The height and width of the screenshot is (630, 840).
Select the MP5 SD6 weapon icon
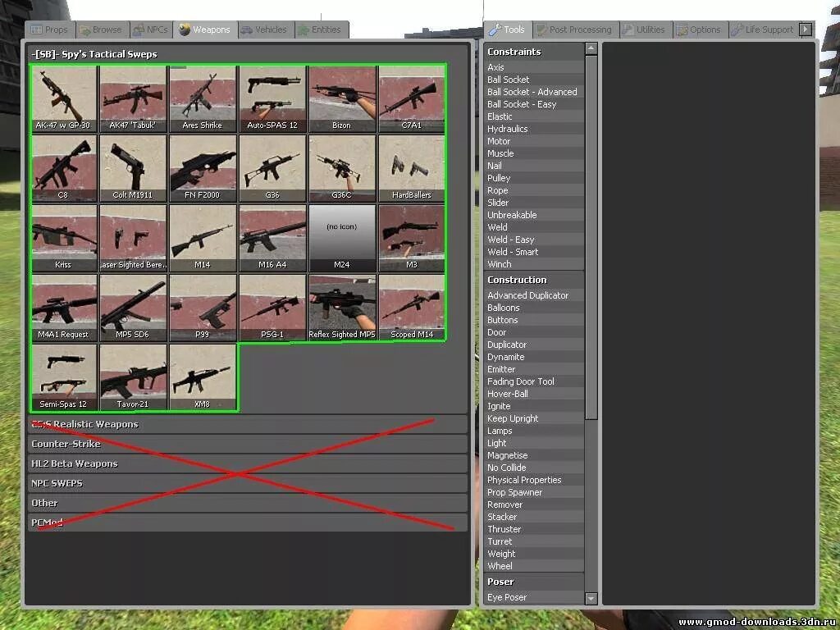point(133,308)
